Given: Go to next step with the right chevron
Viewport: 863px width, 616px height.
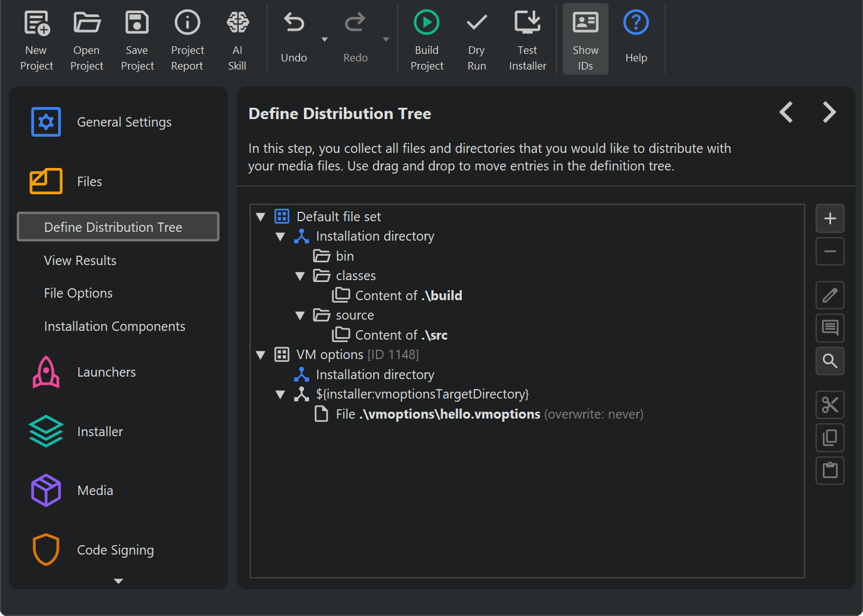Looking at the screenshot, I should (x=829, y=112).
